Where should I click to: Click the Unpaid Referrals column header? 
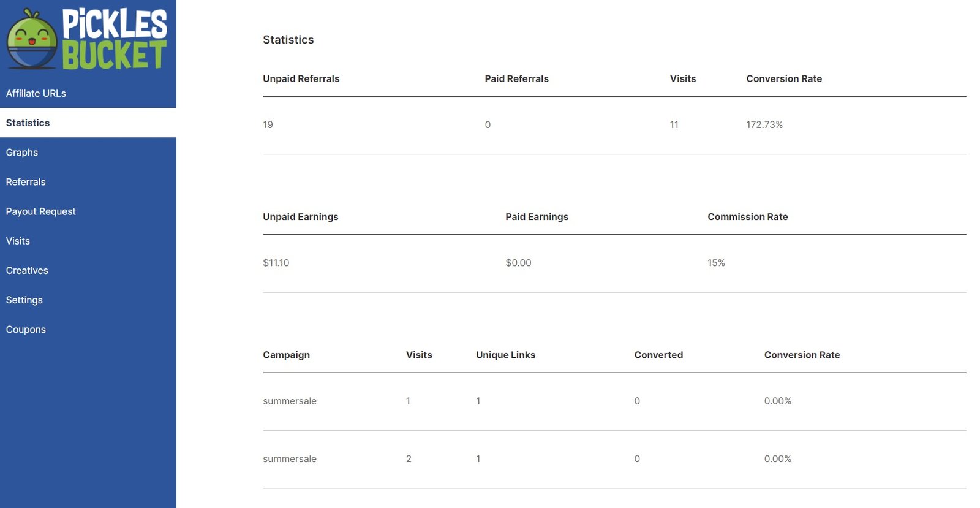point(301,78)
